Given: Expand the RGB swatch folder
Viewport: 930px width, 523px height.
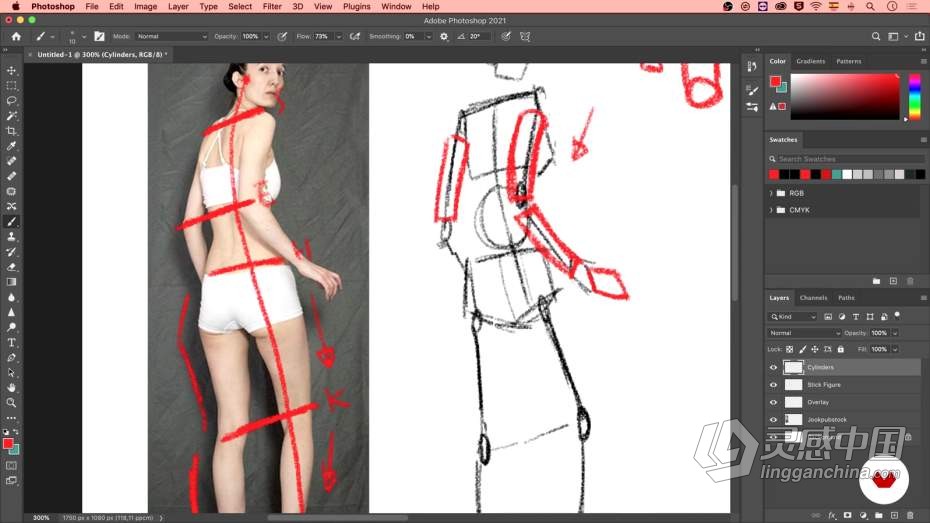Looking at the screenshot, I should [x=771, y=193].
